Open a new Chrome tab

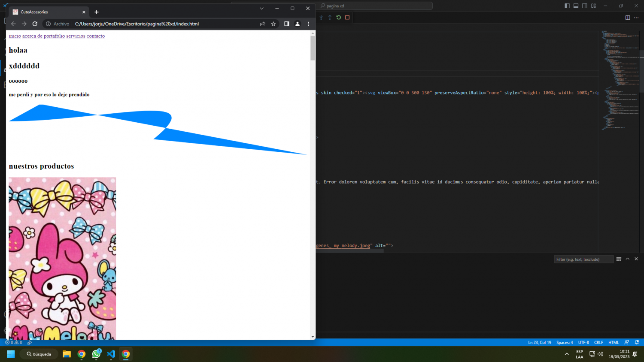pos(97,12)
